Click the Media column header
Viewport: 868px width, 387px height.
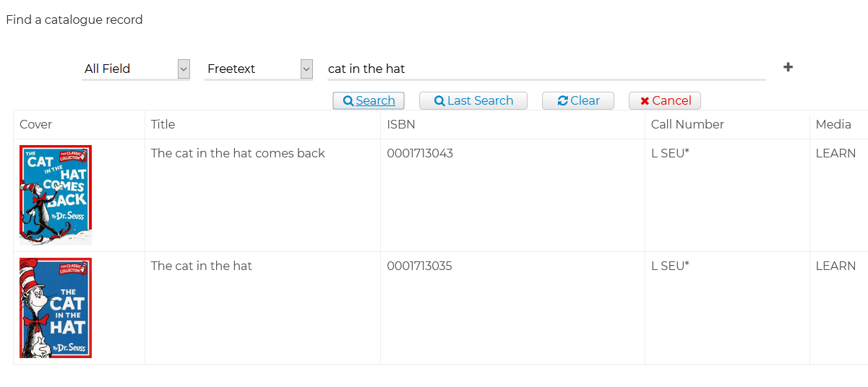[833, 124]
